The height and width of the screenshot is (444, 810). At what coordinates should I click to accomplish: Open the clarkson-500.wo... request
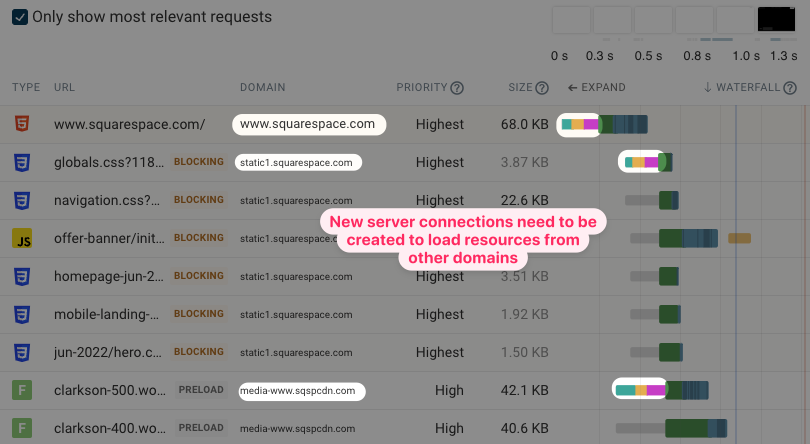[110, 390]
